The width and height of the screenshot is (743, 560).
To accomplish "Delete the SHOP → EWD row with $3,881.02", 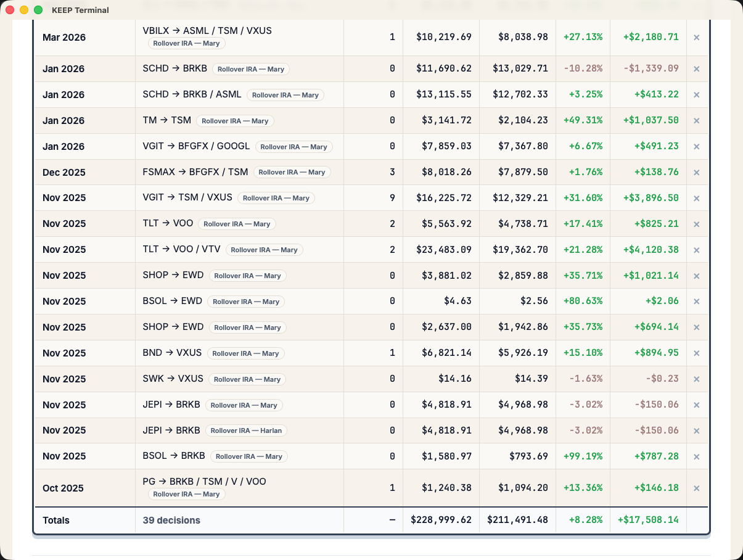I will pos(696,276).
